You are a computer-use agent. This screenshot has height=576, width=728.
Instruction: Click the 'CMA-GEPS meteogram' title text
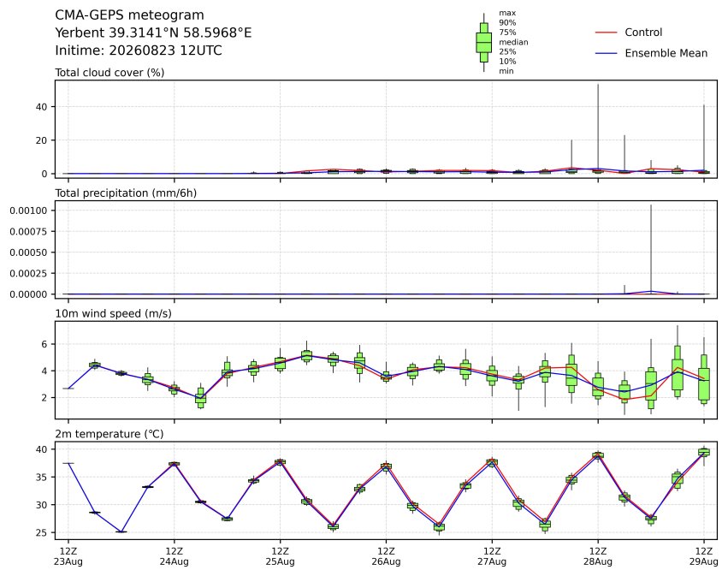(129, 15)
